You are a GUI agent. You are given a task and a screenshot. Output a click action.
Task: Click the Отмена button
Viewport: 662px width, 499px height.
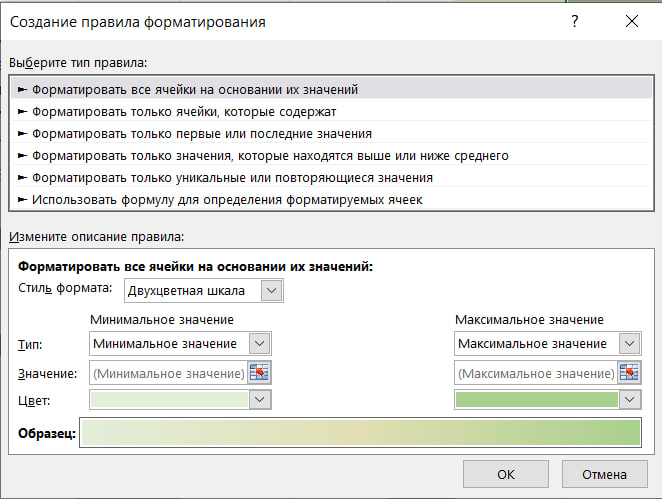pos(598,474)
